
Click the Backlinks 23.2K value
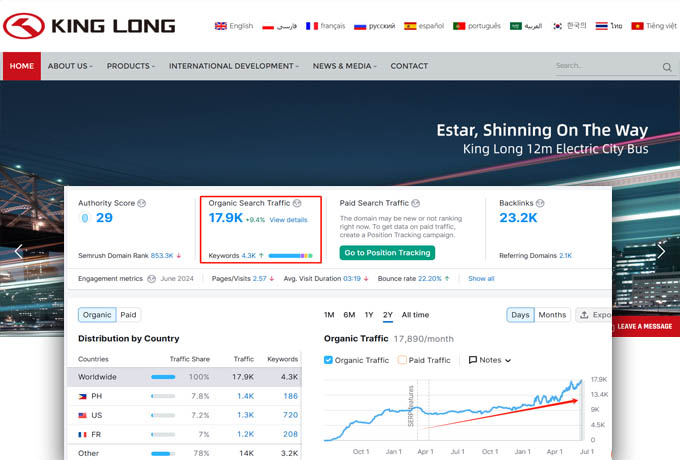pyautogui.click(x=518, y=218)
